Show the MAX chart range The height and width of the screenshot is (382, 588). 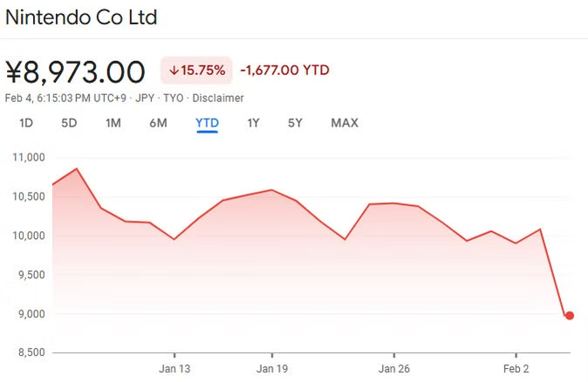345,123
